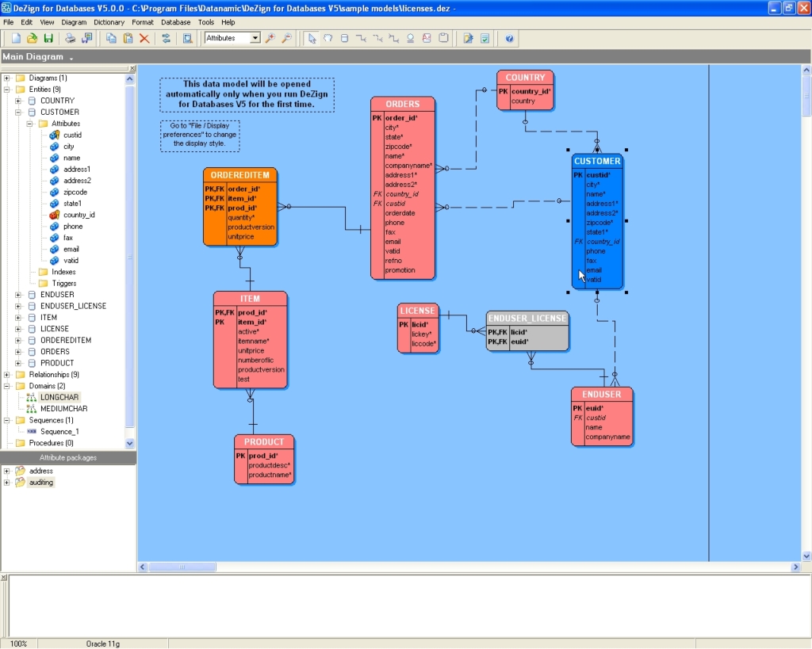812x649 pixels.
Task: Open the Main Diagram selector dropdown
Action: coord(71,58)
